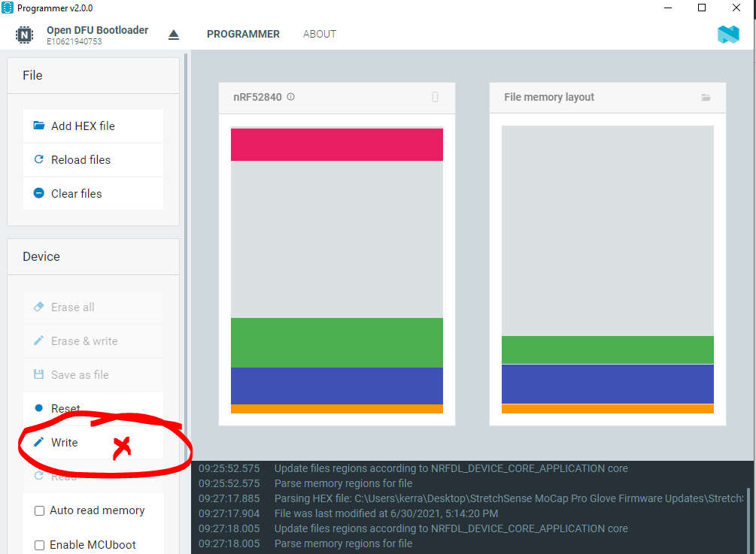Reset the connected device
The width and height of the screenshot is (756, 554).
(93, 408)
